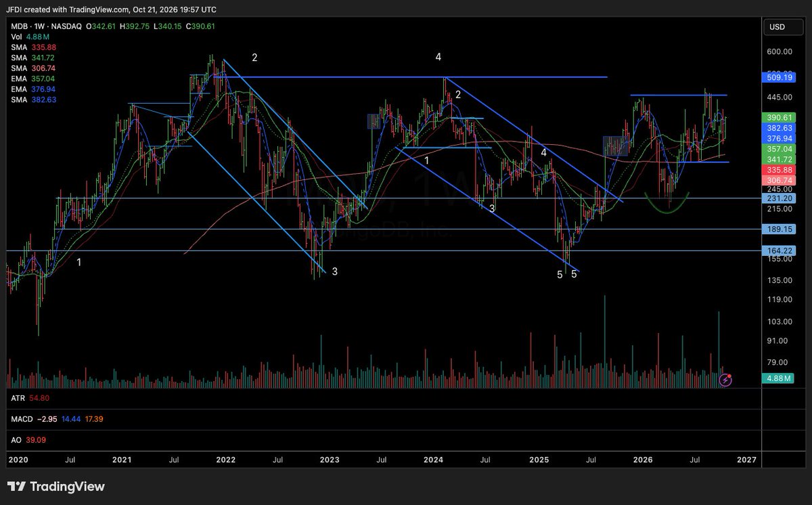Click the 2027 label on time axis
The height and width of the screenshot is (505, 812).
pos(746,460)
